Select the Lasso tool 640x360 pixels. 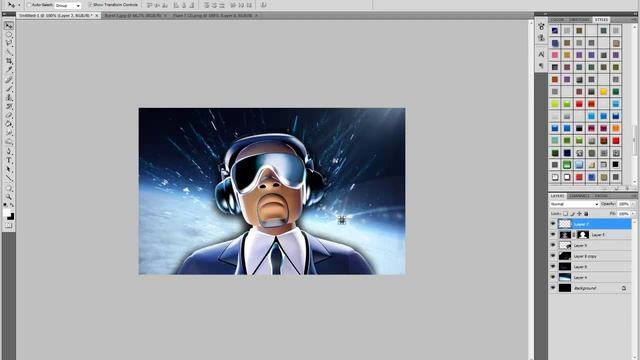pos(9,43)
